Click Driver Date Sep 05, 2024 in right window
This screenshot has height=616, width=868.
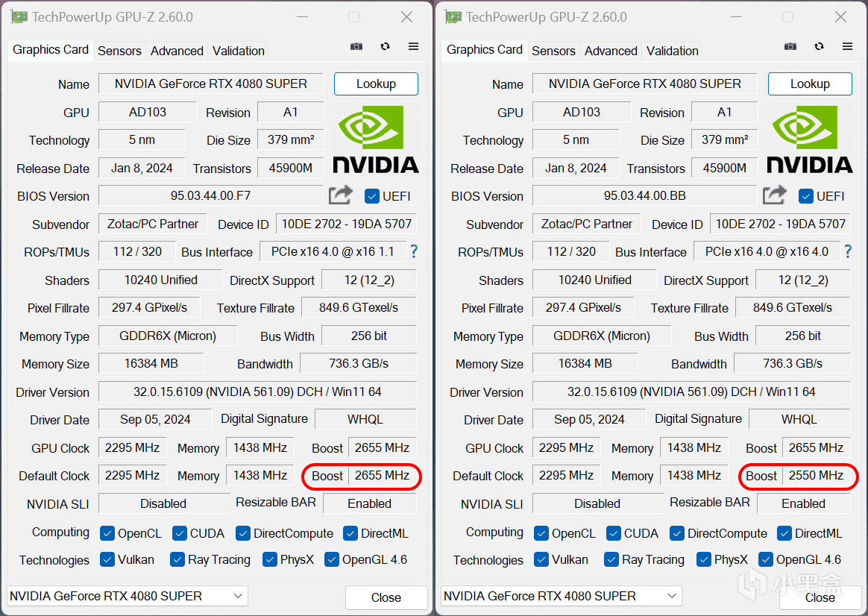(x=589, y=419)
